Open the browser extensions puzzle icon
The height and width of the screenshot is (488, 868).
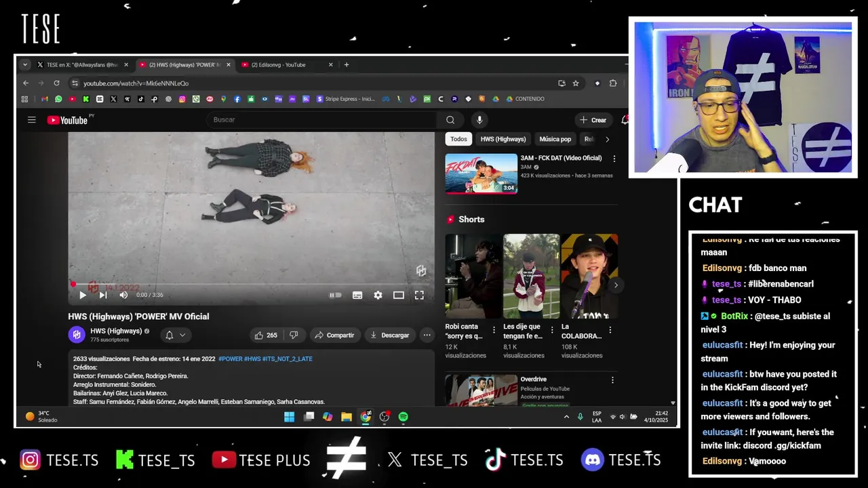pos(613,83)
